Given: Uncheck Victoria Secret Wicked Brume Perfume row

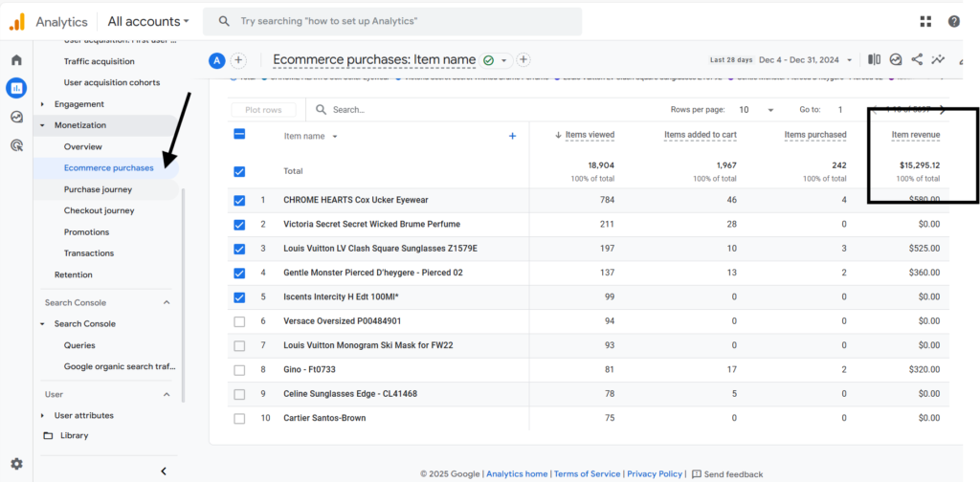Looking at the screenshot, I should point(239,225).
